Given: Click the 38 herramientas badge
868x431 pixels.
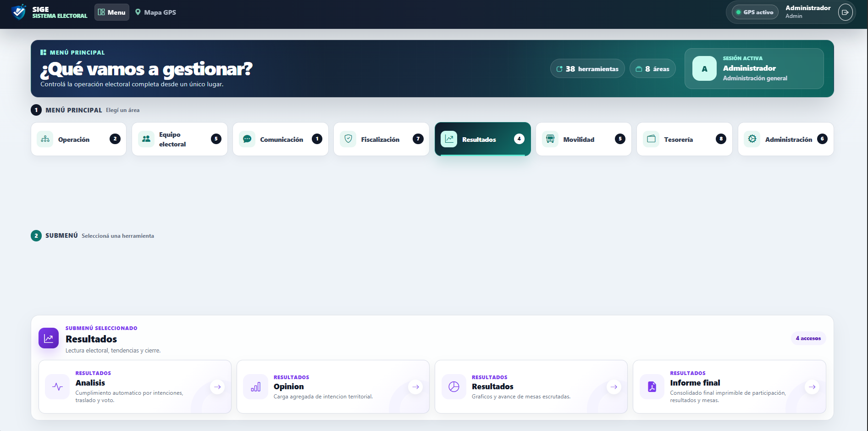Looking at the screenshot, I should [x=587, y=69].
